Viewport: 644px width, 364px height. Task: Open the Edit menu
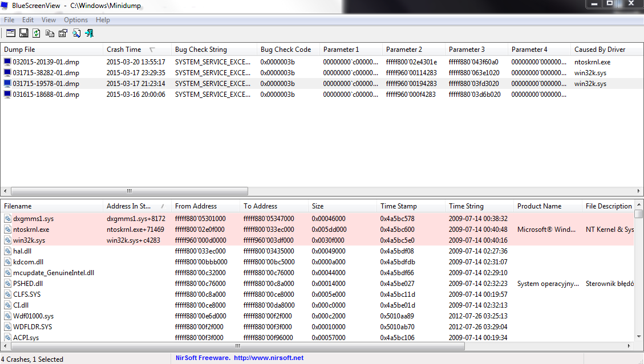28,20
